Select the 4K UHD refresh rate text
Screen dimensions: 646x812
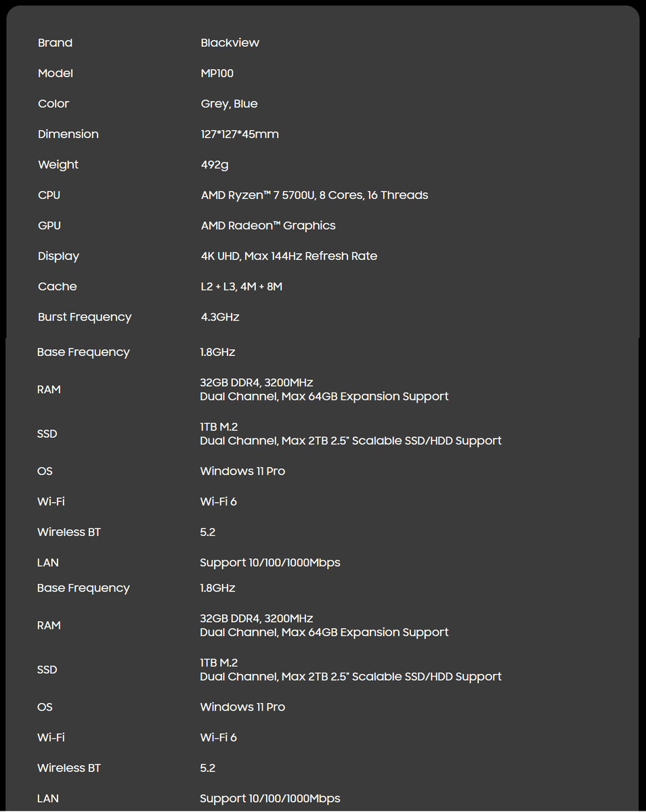tap(288, 256)
